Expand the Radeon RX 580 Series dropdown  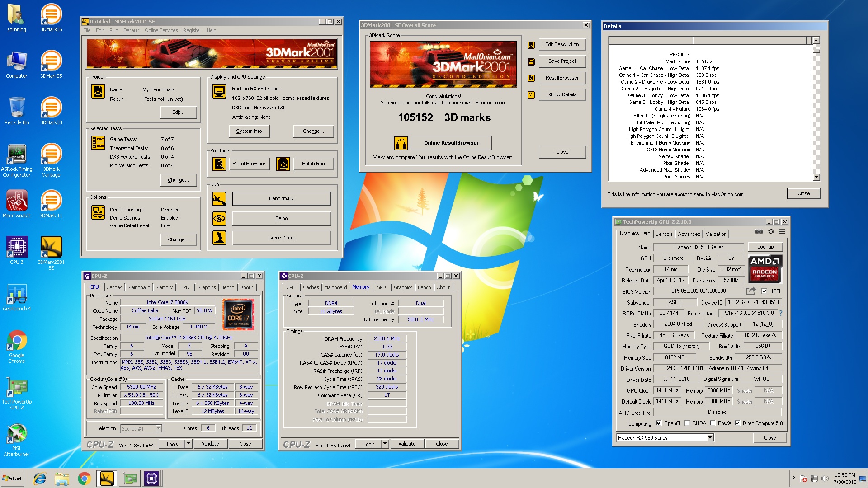click(710, 438)
